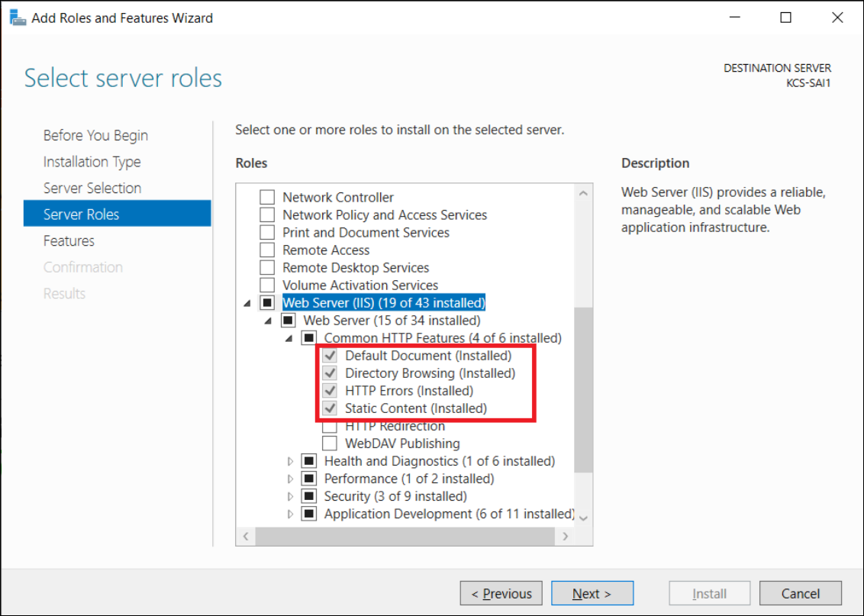Click the horizontal scrollbar thumb in Roles list
The height and width of the screenshot is (616, 864).
[x=405, y=536]
